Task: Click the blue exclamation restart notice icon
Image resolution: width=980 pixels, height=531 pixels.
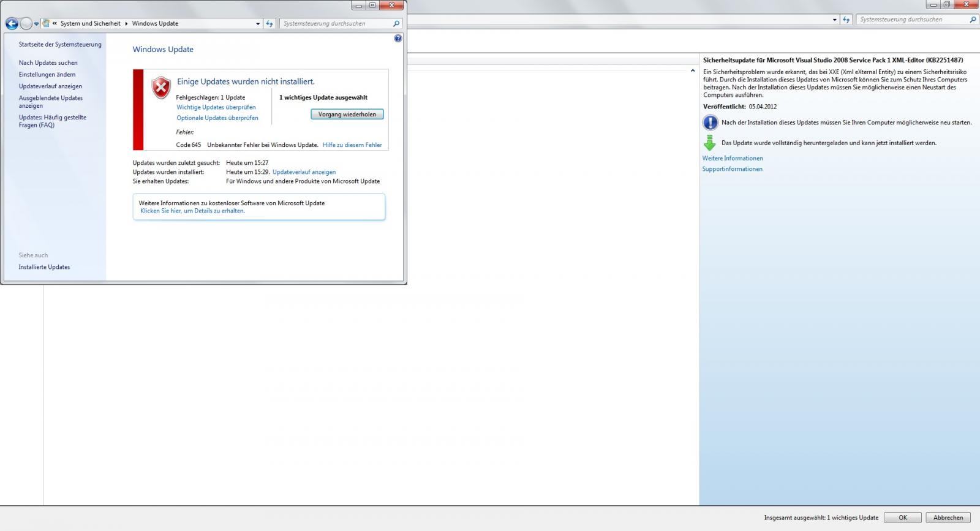Action: click(x=710, y=122)
